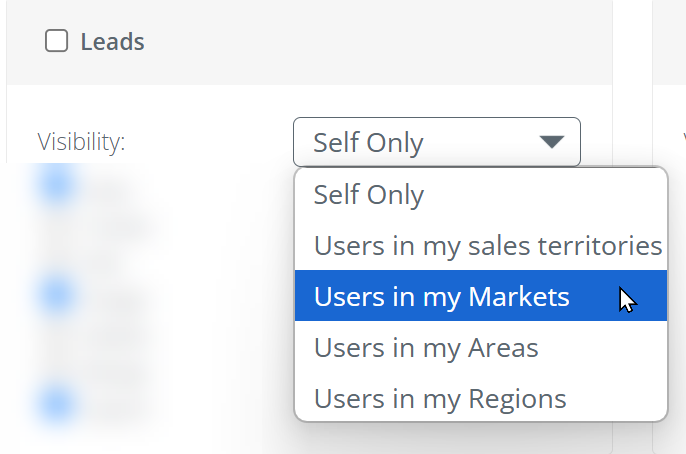Click the gray Leads section header bar
This screenshot has width=686, height=454.
(x=309, y=42)
